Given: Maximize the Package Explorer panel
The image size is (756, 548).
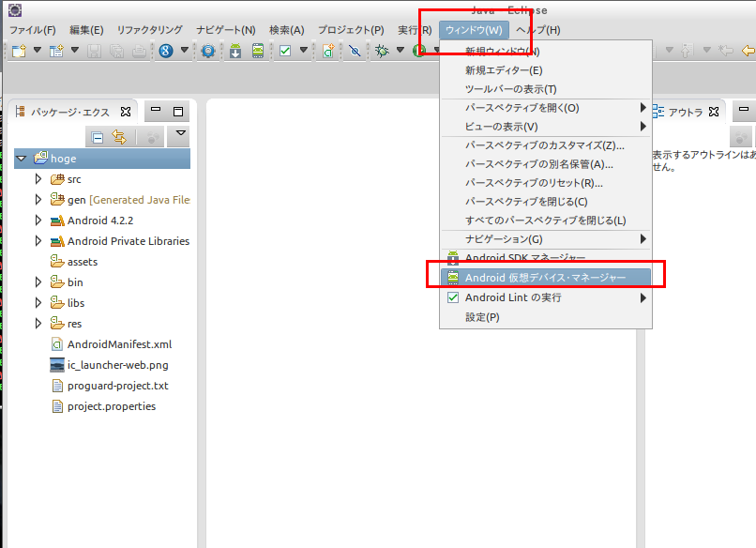Looking at the screenshot, I should (178, 112).
